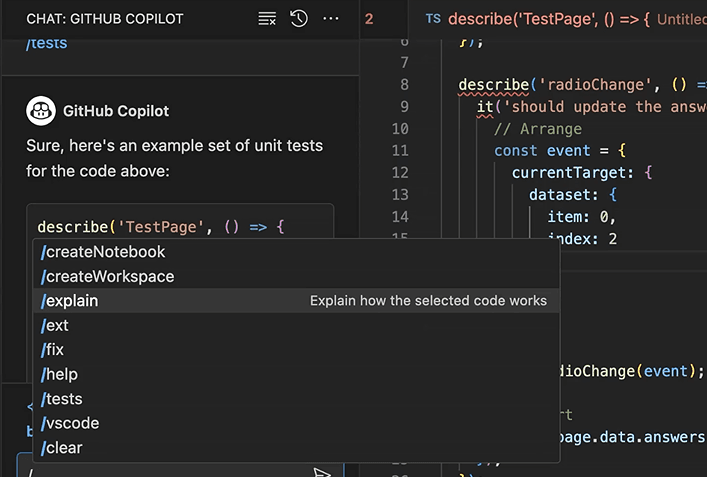Choose the /ext command
Image resolution: width=707 pixels, height=477 pixels.
(x=296, y=325)
